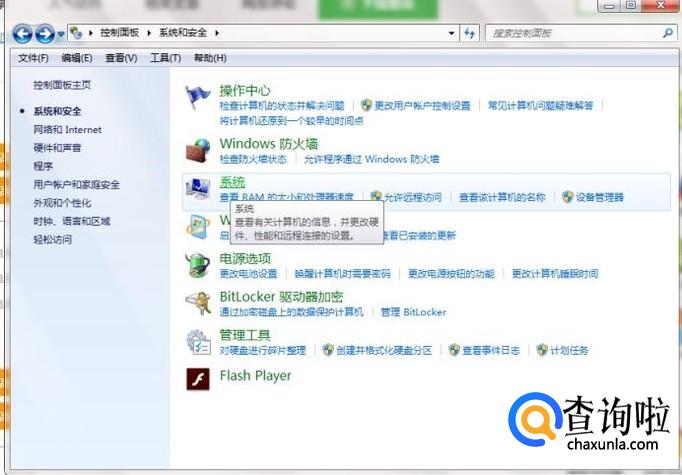Viewport: 682px width, 475px height.
Task: Expand the address bar history dropdown
Action: [x=451, y=33]
